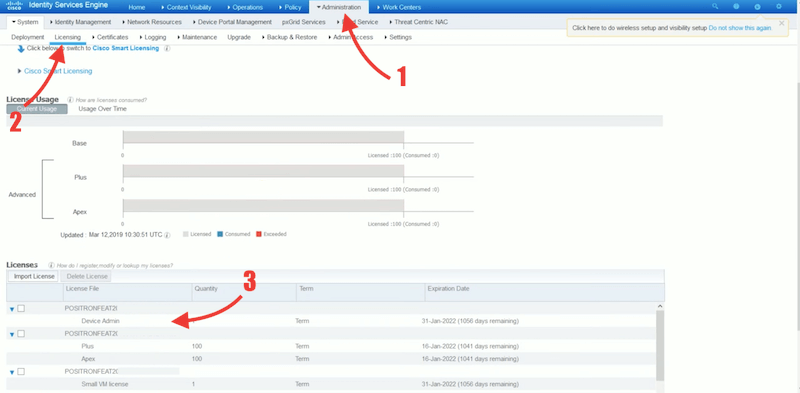Click info icon beside the Updated timestamp
Screen dimensions: 800x393
pyautogui.click(x=167, y=235)
